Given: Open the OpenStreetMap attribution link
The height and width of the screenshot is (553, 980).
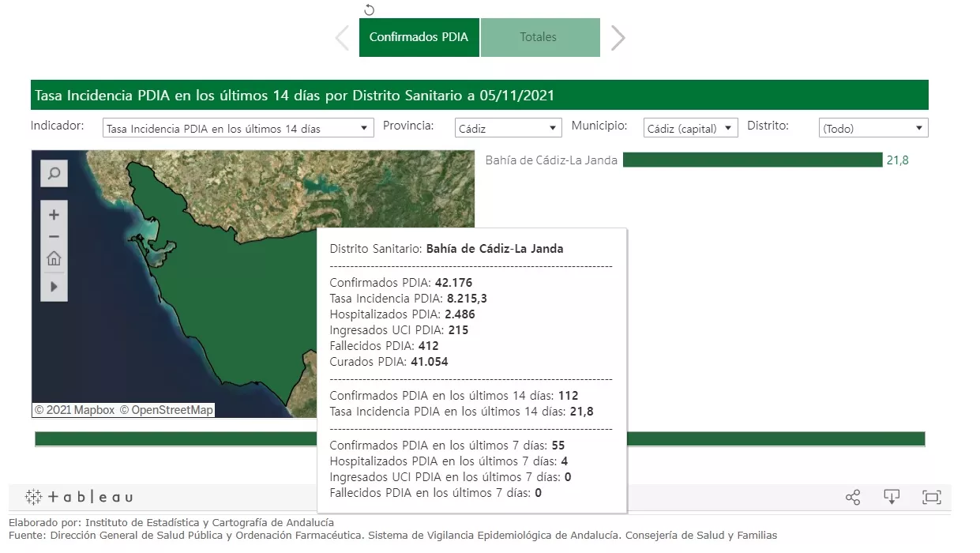Looking at the screenshot, I should pos(167,410).
